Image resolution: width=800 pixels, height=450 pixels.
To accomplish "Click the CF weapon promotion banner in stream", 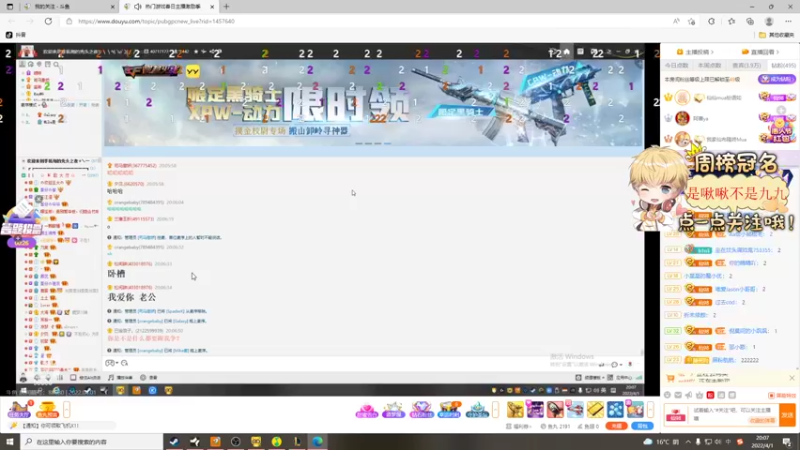I will point(374,103).
